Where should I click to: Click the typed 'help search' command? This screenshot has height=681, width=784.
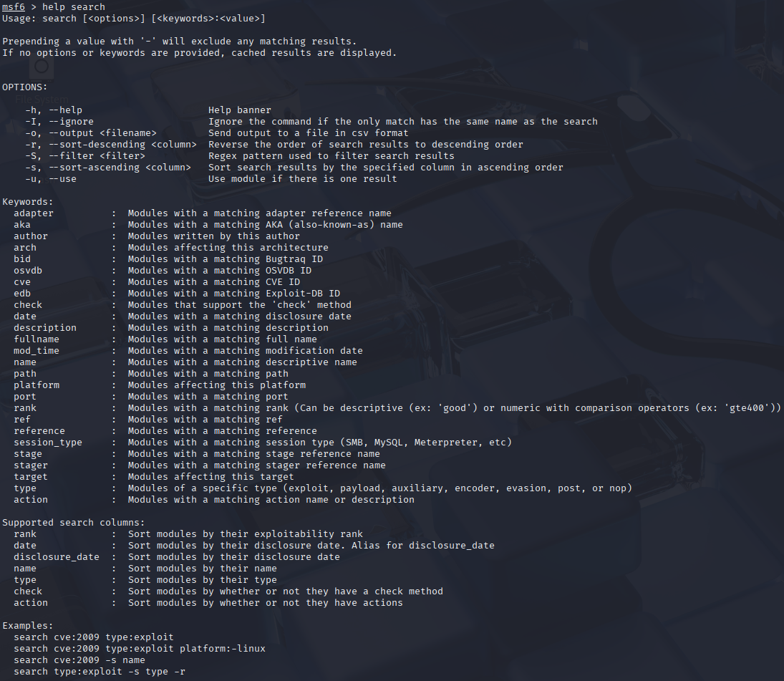click(x=74, y=6)
